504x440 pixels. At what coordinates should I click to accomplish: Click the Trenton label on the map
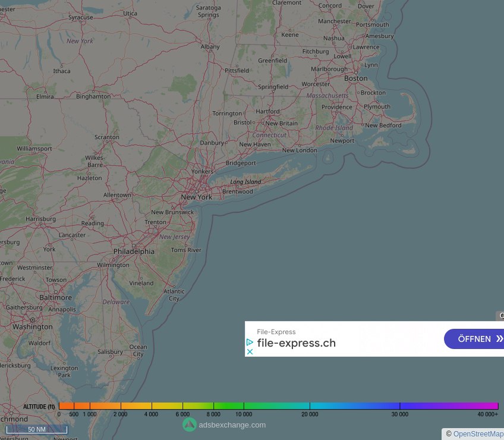[x=156, y=222]
